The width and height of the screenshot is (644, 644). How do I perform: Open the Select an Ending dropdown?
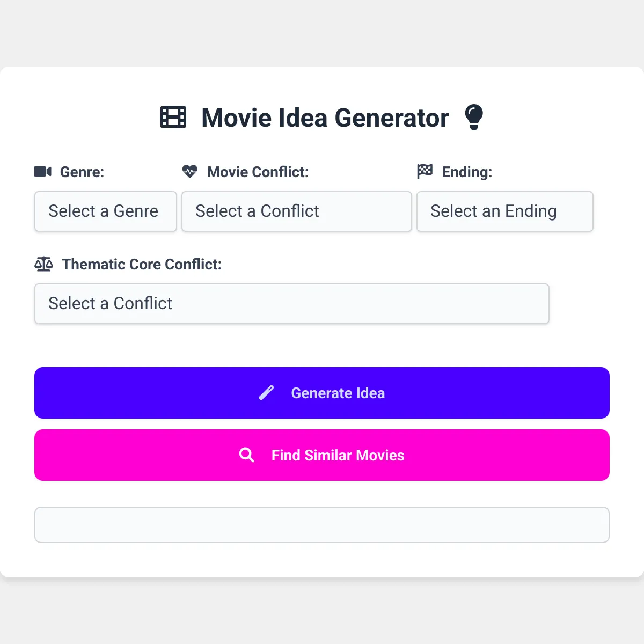click(x=505, y=211)
